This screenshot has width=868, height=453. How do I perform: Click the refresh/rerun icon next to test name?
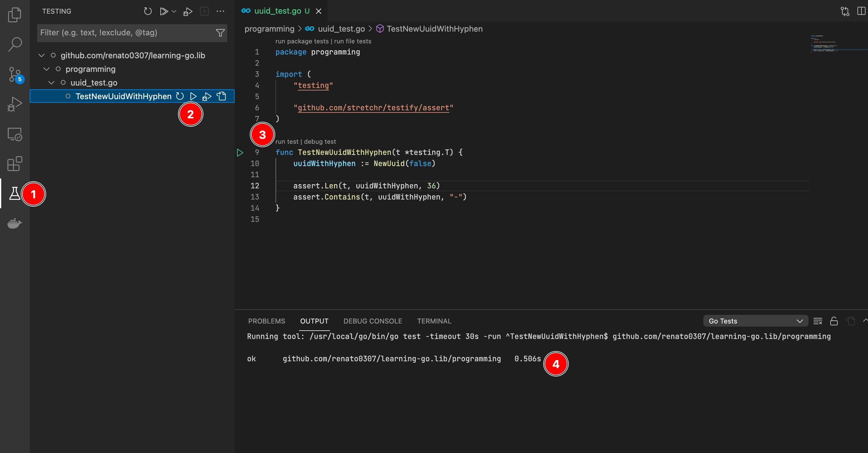(x=180, y=96)
